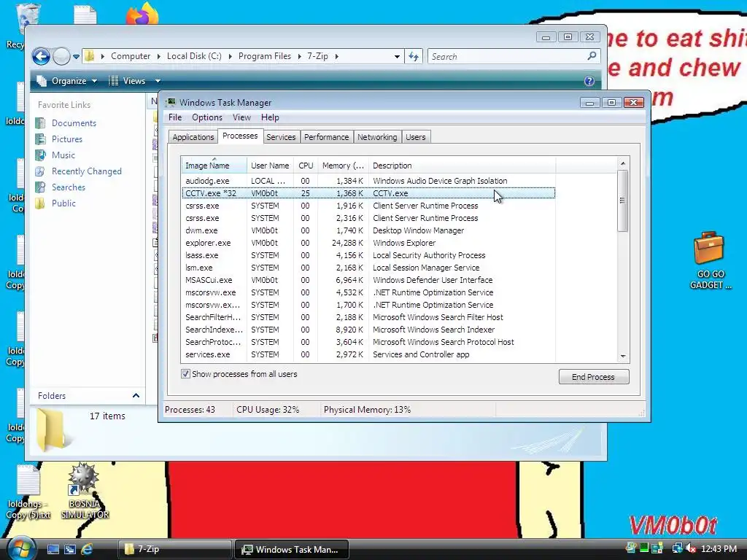Select the GO GO GADGET desktop icon
This screenshot has height=560, width=747.
pos(710,260)
